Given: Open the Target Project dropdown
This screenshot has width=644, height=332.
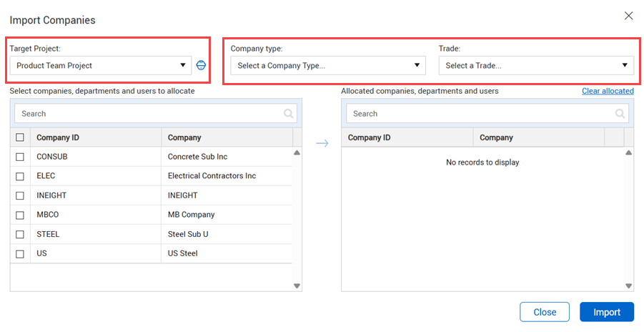Looking at the screenshot, I should click(x=101, y=66).
